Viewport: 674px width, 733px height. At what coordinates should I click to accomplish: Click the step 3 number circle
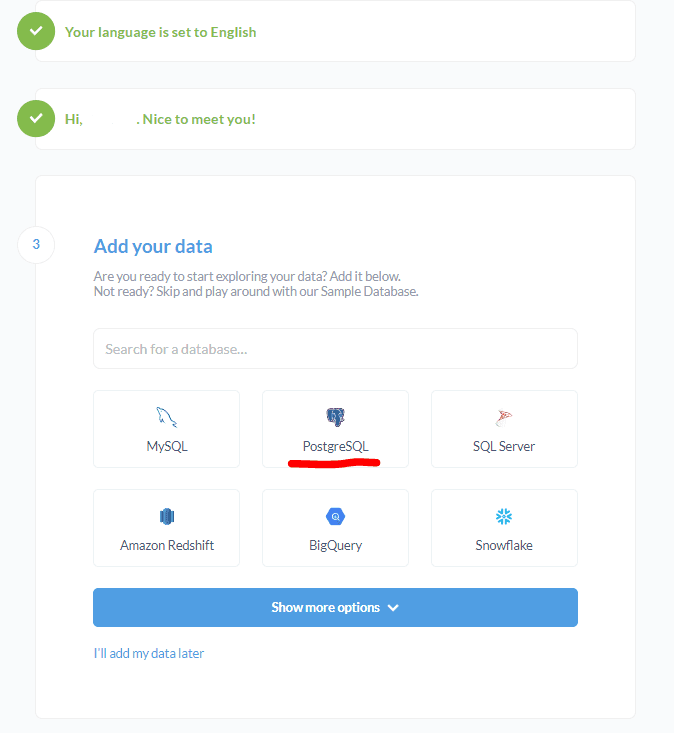coord(36,244)
